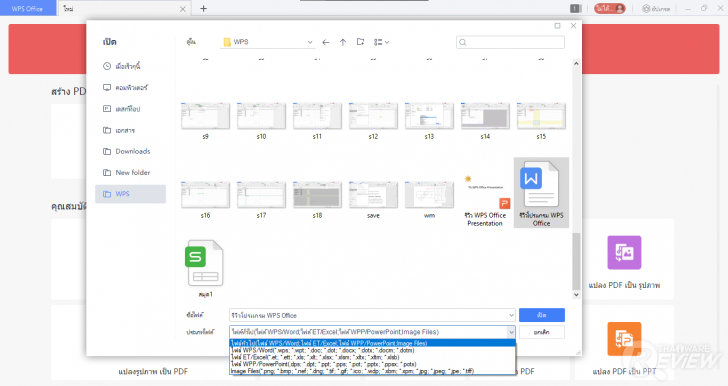Select the s10 image thumbnail
This screenshot has height=386, width=728.
point(261,116)
